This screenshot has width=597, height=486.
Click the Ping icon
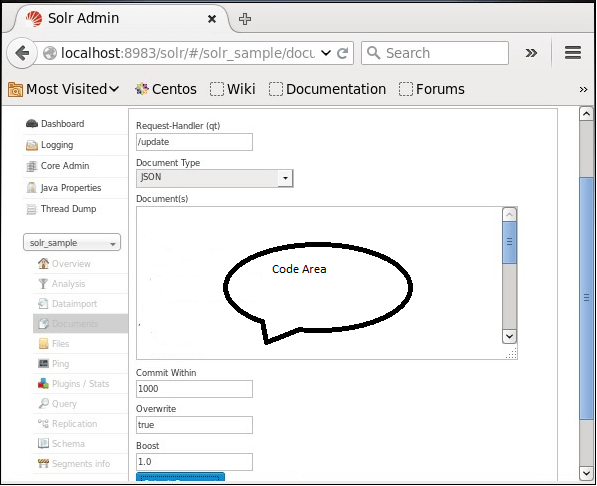43,363
